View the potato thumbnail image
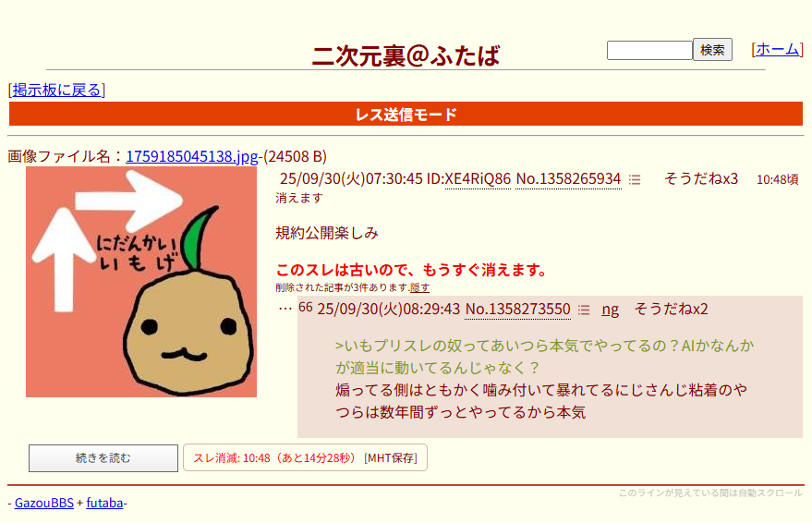 coord(141,282)
